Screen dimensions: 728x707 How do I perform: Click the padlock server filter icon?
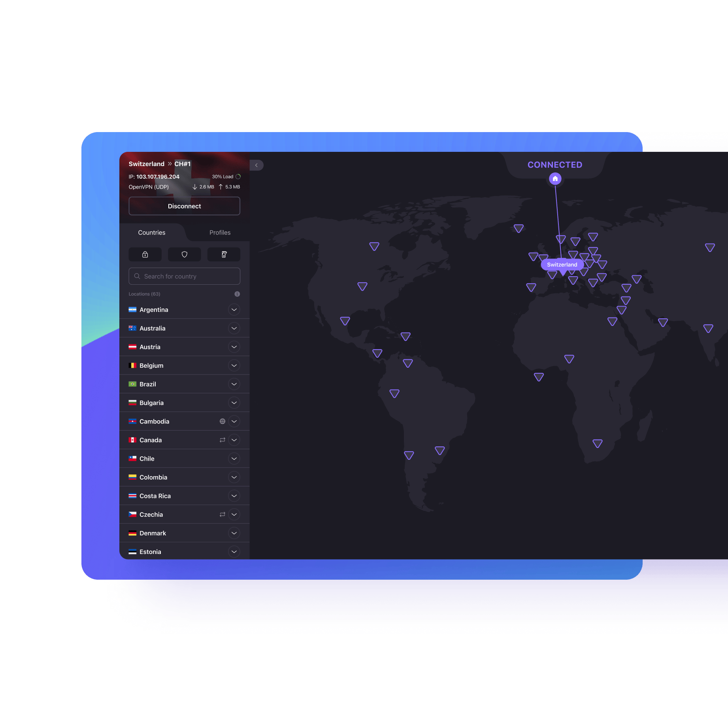click(145, 254)
